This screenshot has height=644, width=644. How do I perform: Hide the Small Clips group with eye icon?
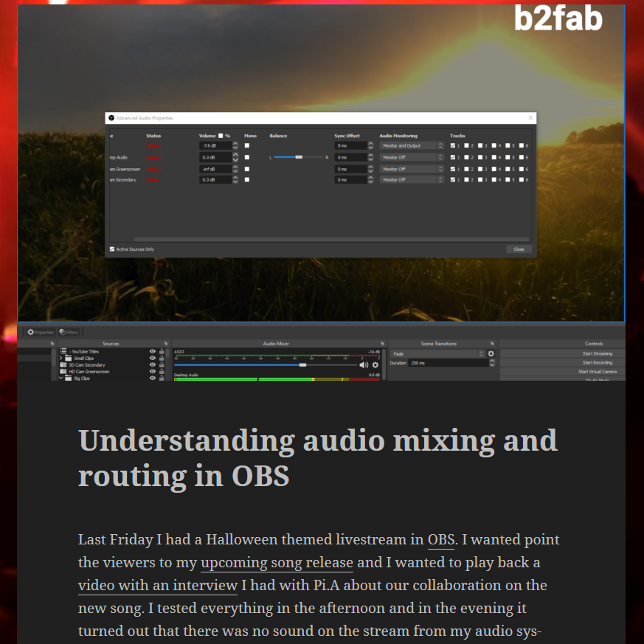coord(153,358)
